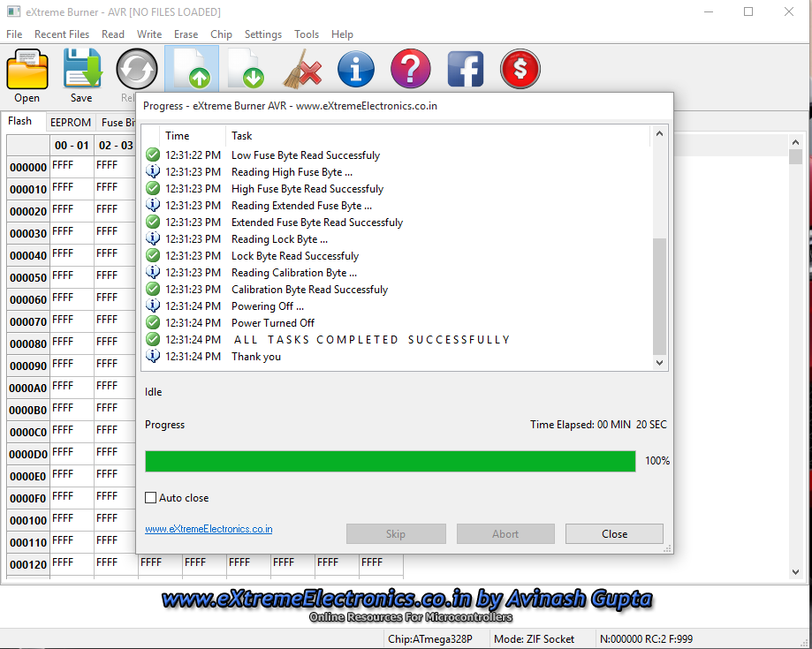Click the Idle status label

(x=153, y=392)
